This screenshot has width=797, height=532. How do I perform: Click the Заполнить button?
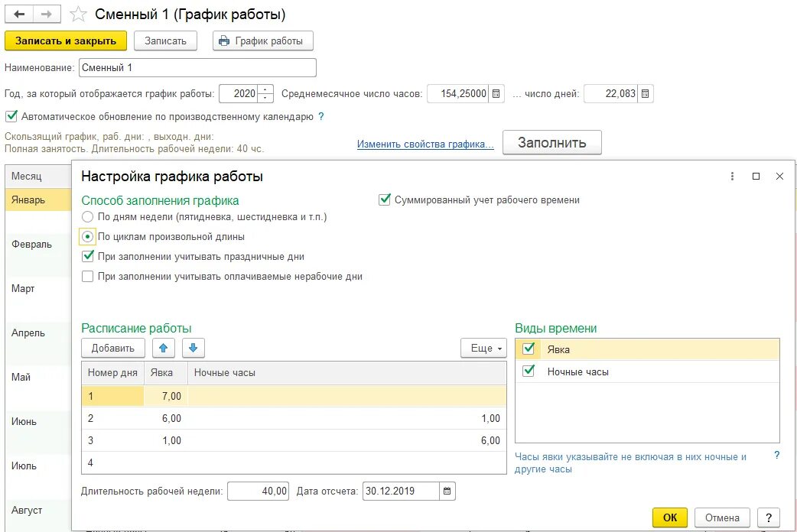(x=552, y=143)
